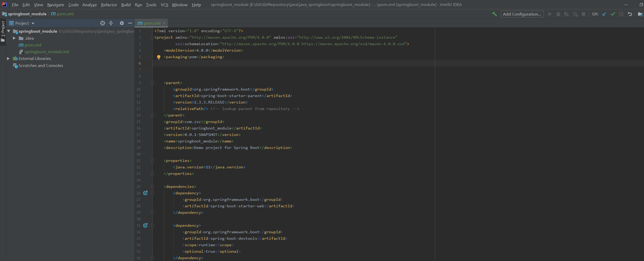644x261 pixels.
Task: Click the modelVersion 4.0.0 line
Action: coord(203,50)
